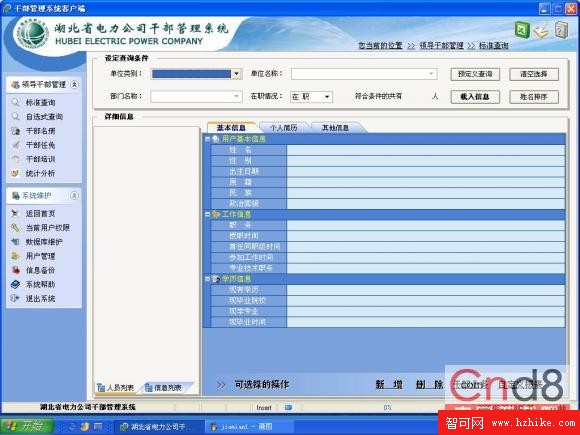Viewport: 580px width, 435px height.
Task: Click the status bar keyboard icon near Insert
Action: pyautogui.click(x=288, y=407)
